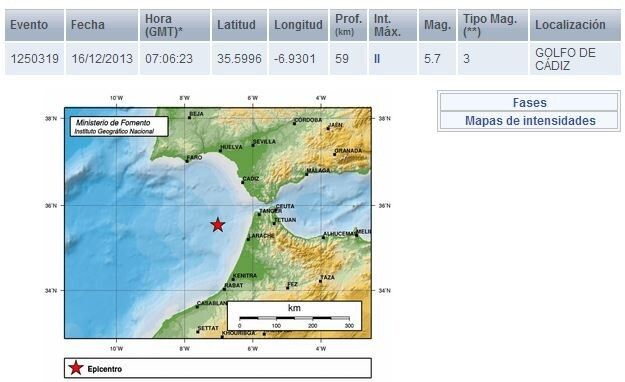Viewport: 625px width, 382px height.
Task: Click the TAZA city label on map
Action: click(x=328, y=277)
